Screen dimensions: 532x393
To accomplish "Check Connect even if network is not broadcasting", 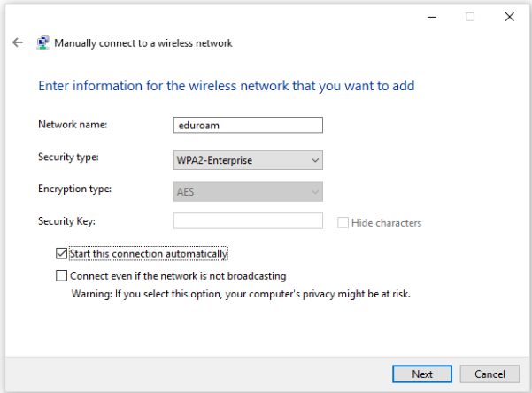I will point(61,276).
